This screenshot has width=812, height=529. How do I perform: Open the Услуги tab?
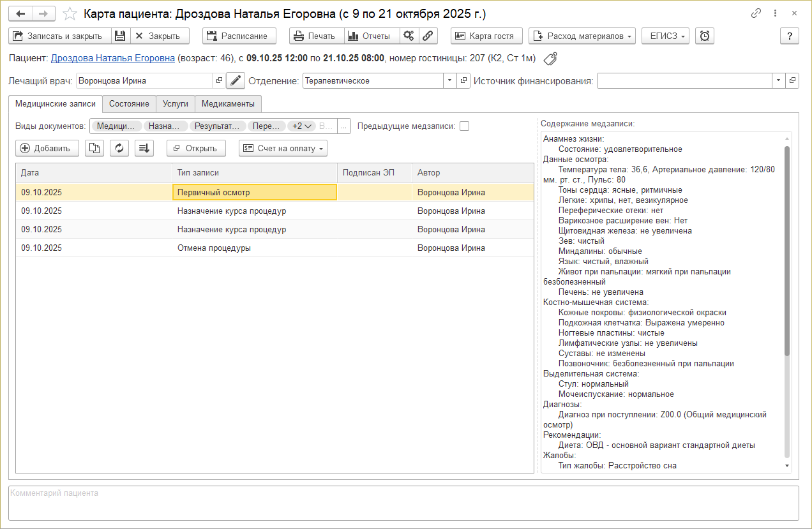(x=175, y=103)
